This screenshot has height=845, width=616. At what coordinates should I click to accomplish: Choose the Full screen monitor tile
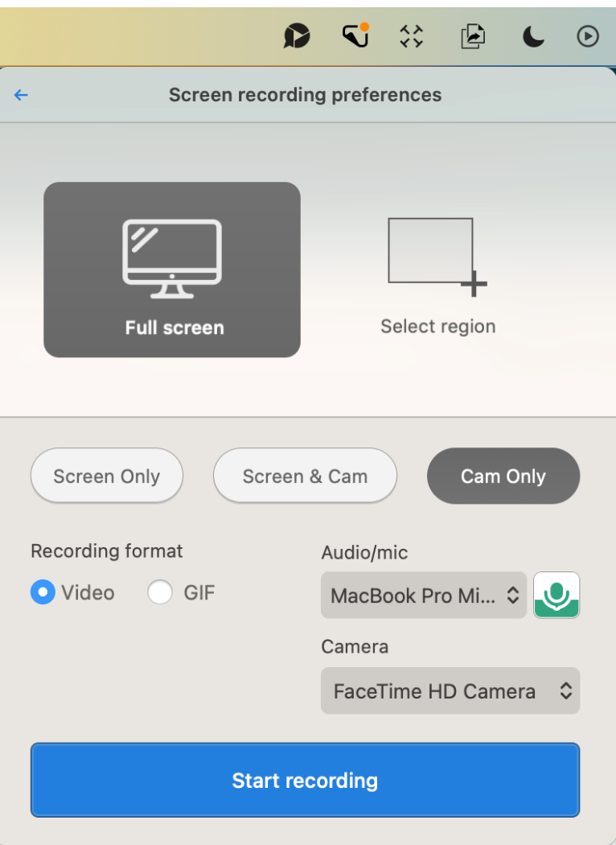(172, 270)
